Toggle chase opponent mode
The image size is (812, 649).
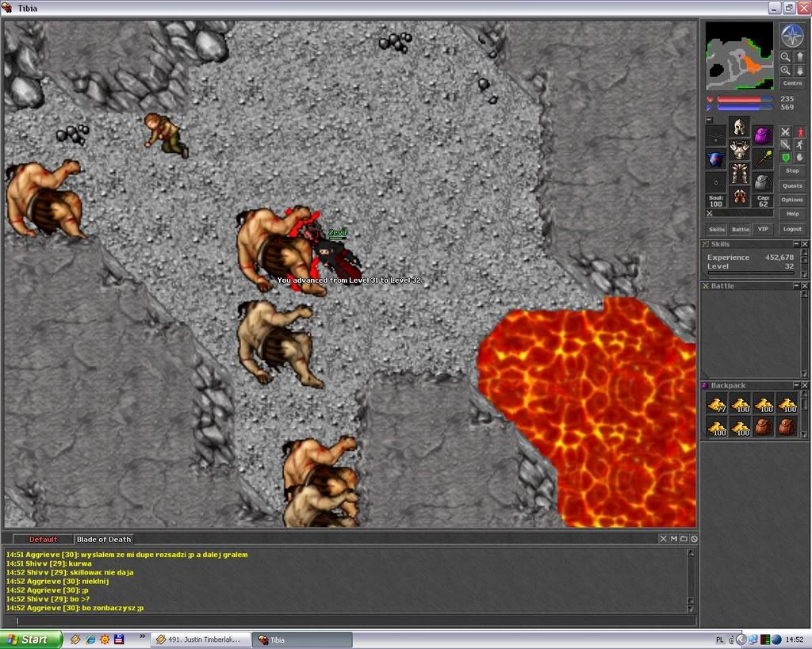[x=800, y=146]
